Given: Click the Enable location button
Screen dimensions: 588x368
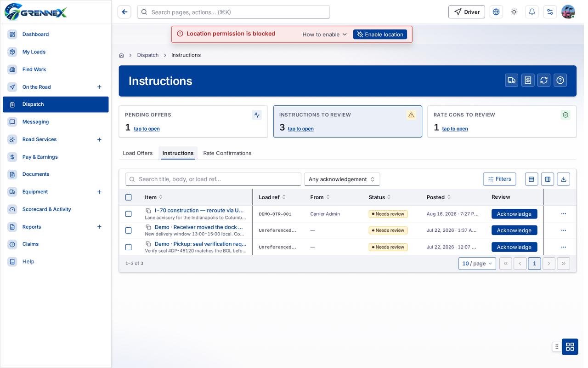Looking at the screenshot, I should pyautogui.click(x=380, y=34).
